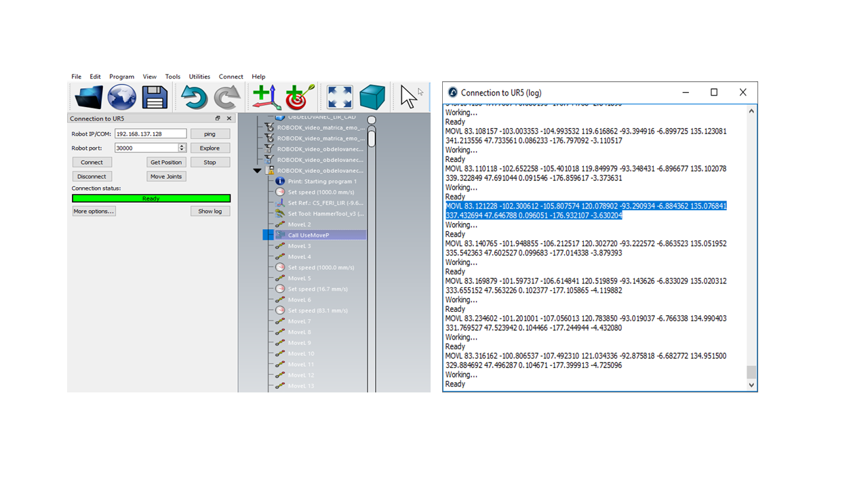
Task: Ping the robot IP address
Action: 210,134
